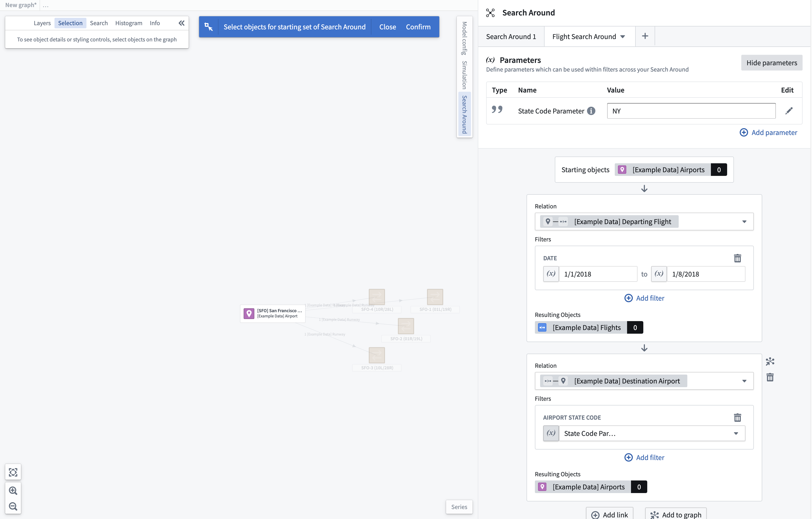Close the starting set selection banner
This screenshot has width=812, height=519.
(x=387, y=27)
